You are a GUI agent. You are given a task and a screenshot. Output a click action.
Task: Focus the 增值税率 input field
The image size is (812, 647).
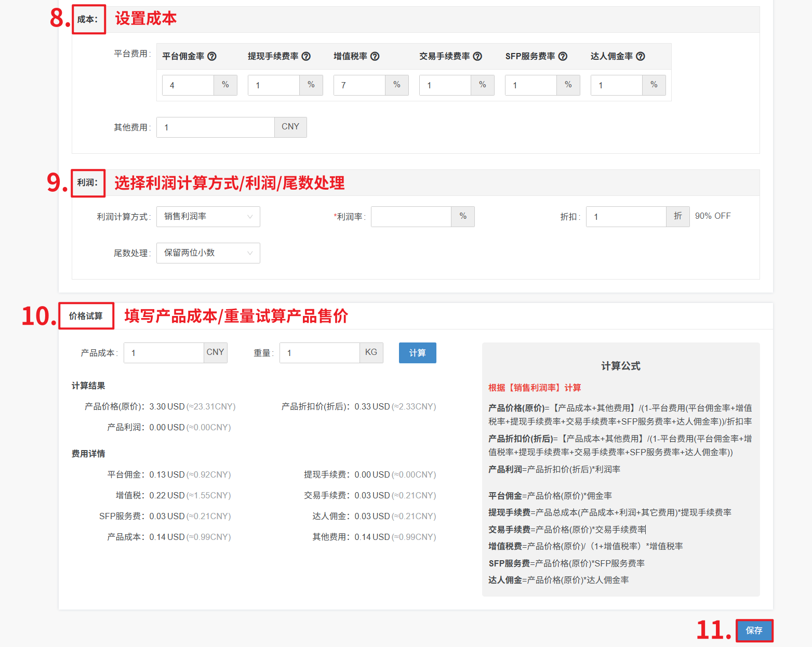[360, 85]
